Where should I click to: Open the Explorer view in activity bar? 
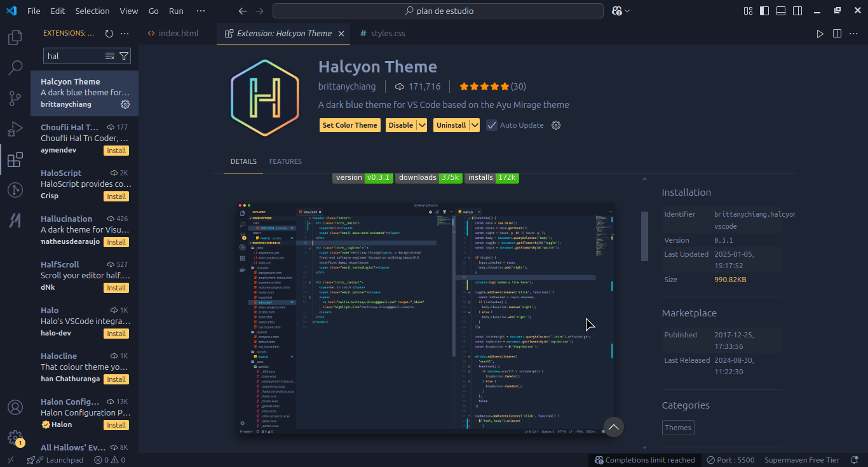15,37
